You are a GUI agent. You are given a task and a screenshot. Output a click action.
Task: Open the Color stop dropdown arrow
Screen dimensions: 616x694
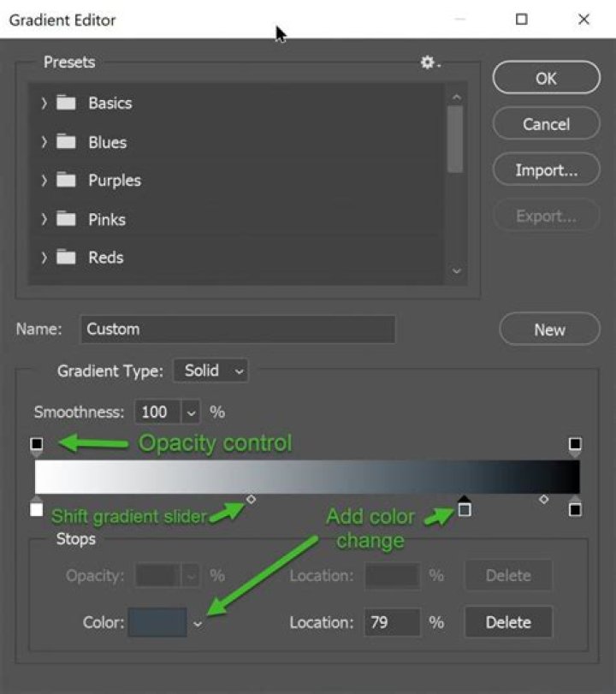(x=198, y=623)
